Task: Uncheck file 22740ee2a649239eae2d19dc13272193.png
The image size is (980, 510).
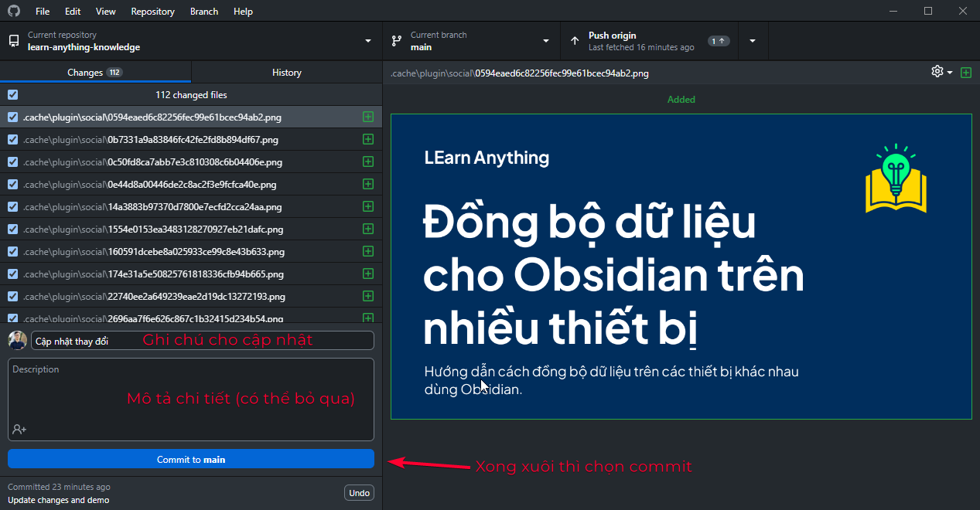Action: tap(12, 296)
